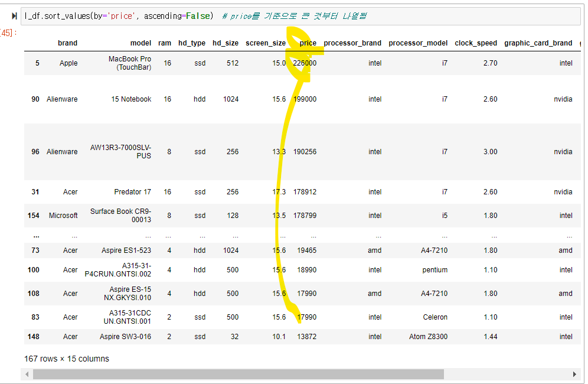Click the 'graphic_card_brand' column header
Screen dimensions: 588x384
click(538, 43)
